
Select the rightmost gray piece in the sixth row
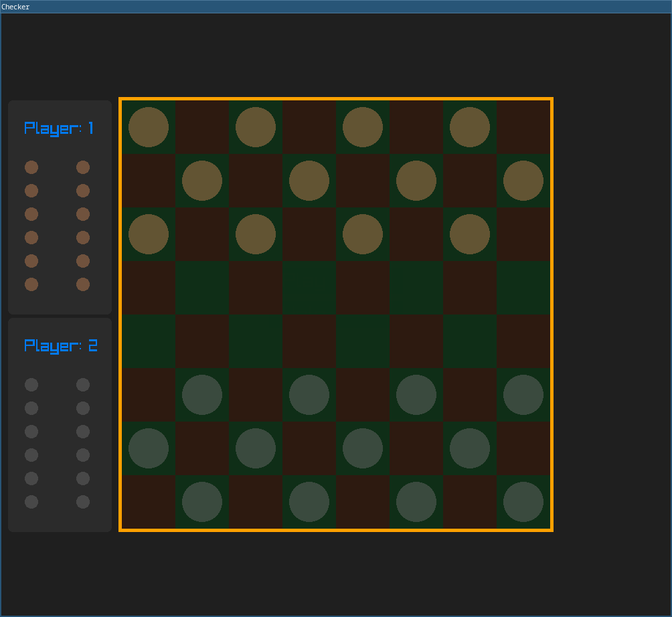(x=523, y=395)
